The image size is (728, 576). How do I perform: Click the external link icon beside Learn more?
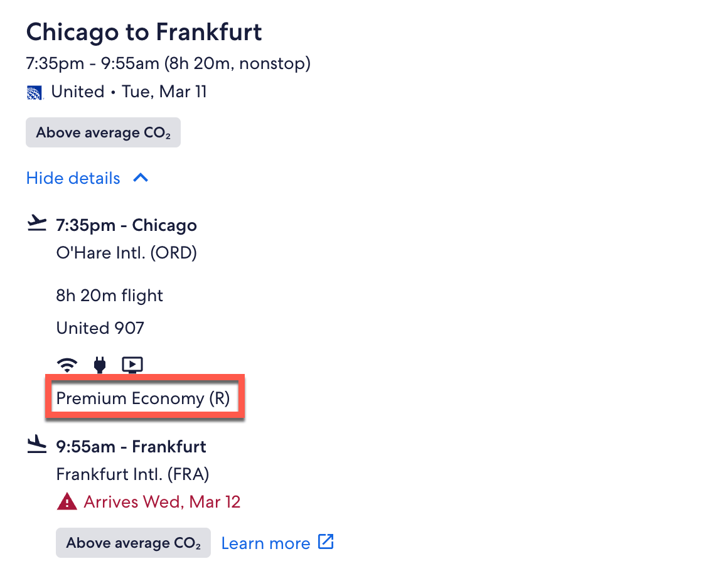(326, 542)
